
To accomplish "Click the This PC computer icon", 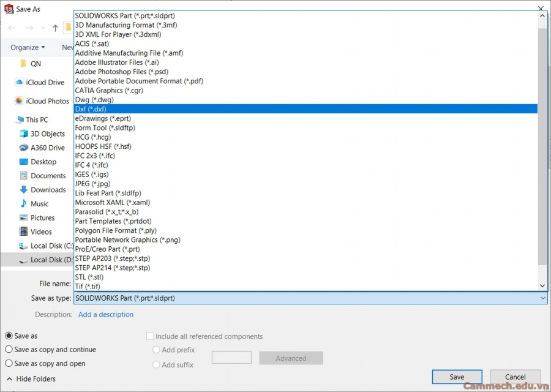I will coord(20,120).
